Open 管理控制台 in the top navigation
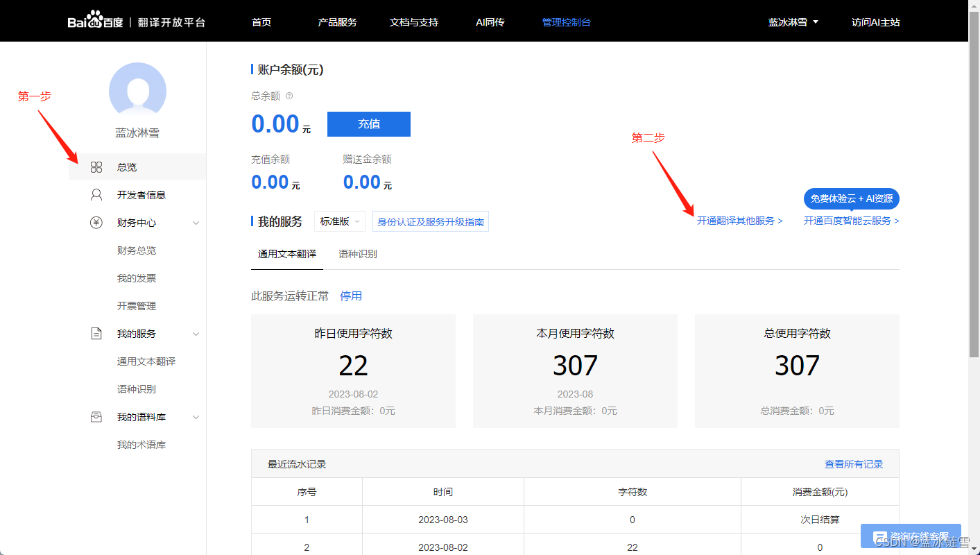980x555 pixels. tap(567, 22)
